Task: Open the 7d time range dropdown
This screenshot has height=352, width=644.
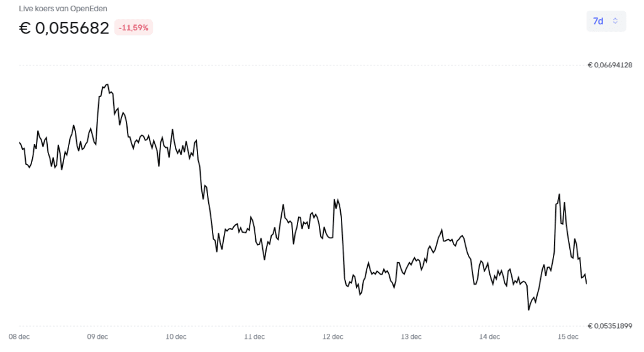Action: click(606, 21)
